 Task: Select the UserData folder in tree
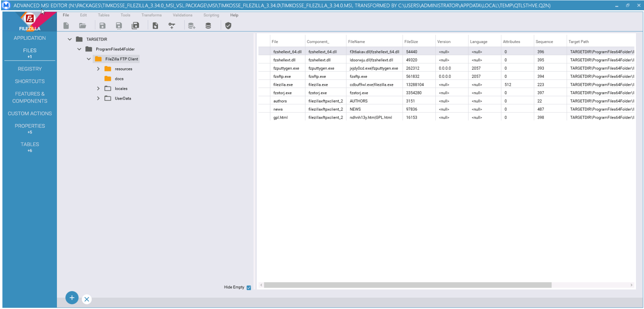(117, 99)
